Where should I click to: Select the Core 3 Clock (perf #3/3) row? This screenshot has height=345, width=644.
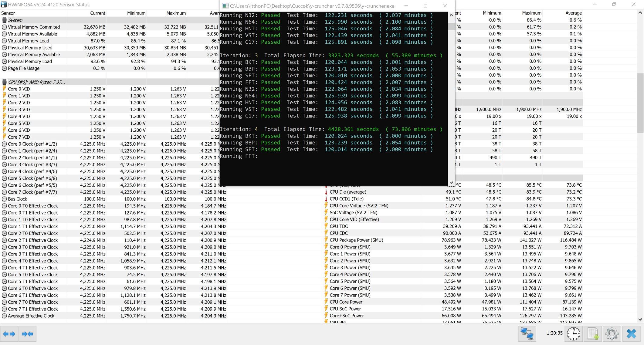coord(109,164)
